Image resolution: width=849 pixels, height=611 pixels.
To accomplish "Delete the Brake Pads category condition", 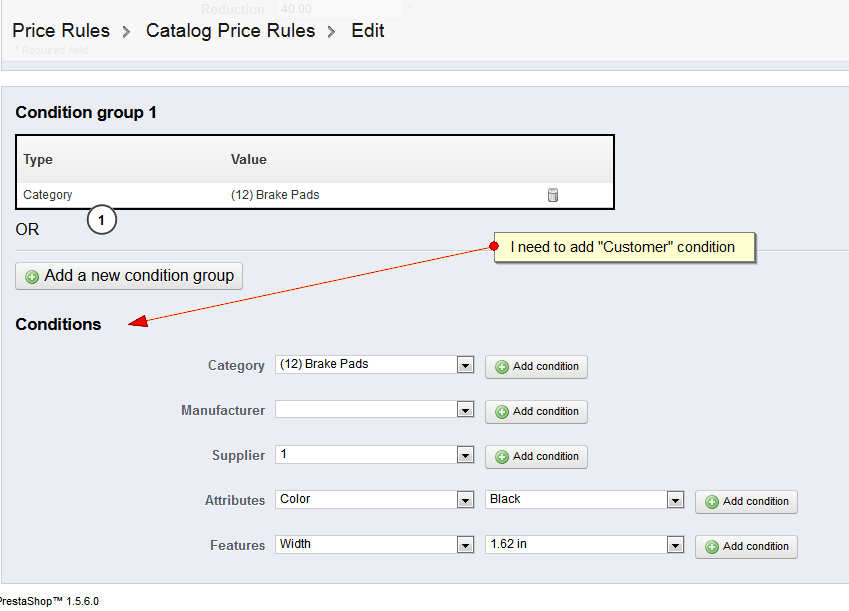I will [x=552, y=195].
